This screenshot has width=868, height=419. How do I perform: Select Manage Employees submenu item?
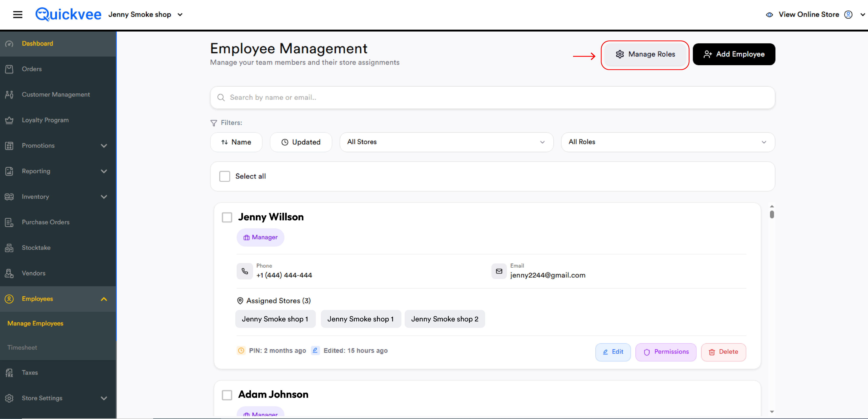pos(35,323)
